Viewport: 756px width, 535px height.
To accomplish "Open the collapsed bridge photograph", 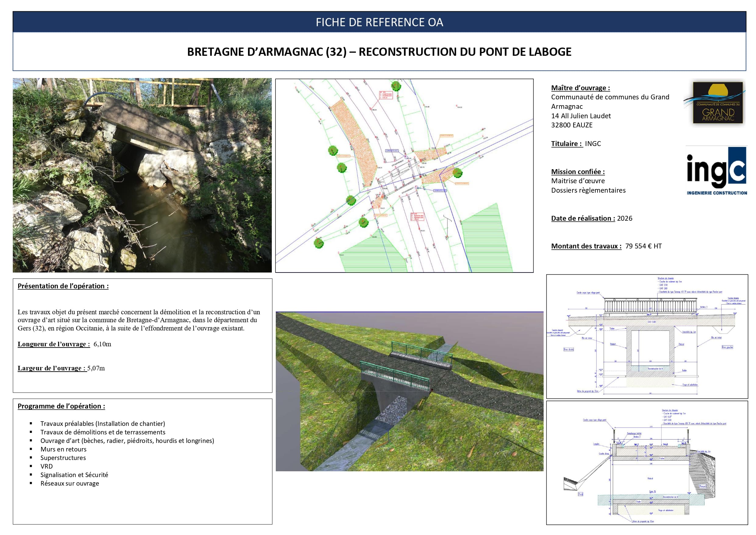I will point(142,175).
